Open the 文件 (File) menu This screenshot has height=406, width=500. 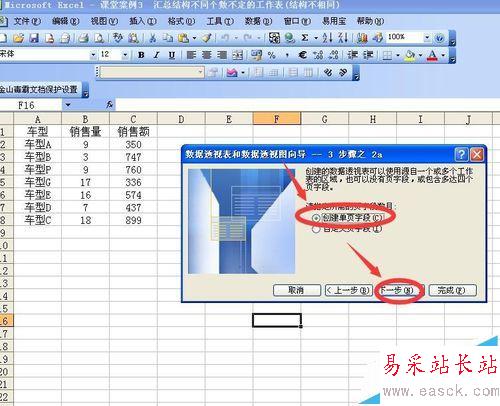pyautogui.click(x=27, y=21)
